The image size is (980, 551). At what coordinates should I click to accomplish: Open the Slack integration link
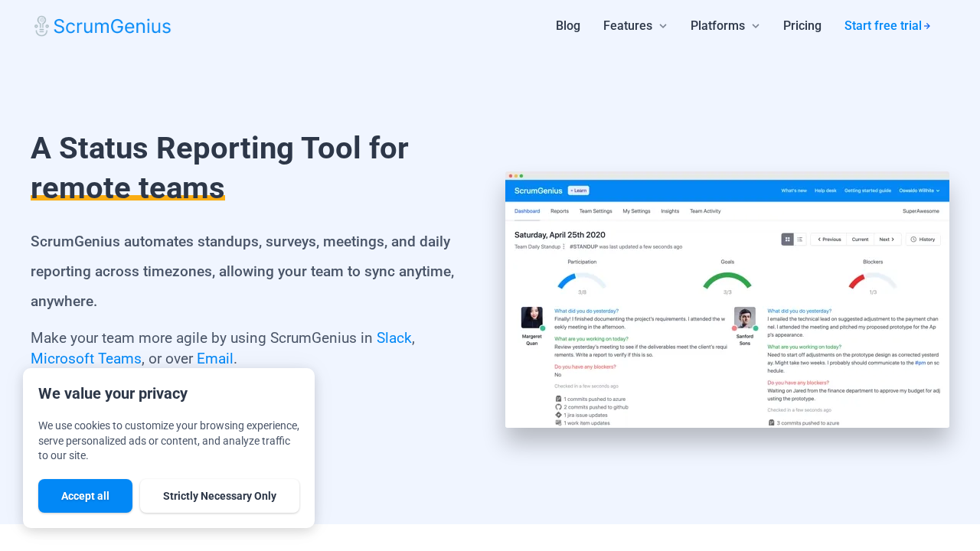click(394, 337)
